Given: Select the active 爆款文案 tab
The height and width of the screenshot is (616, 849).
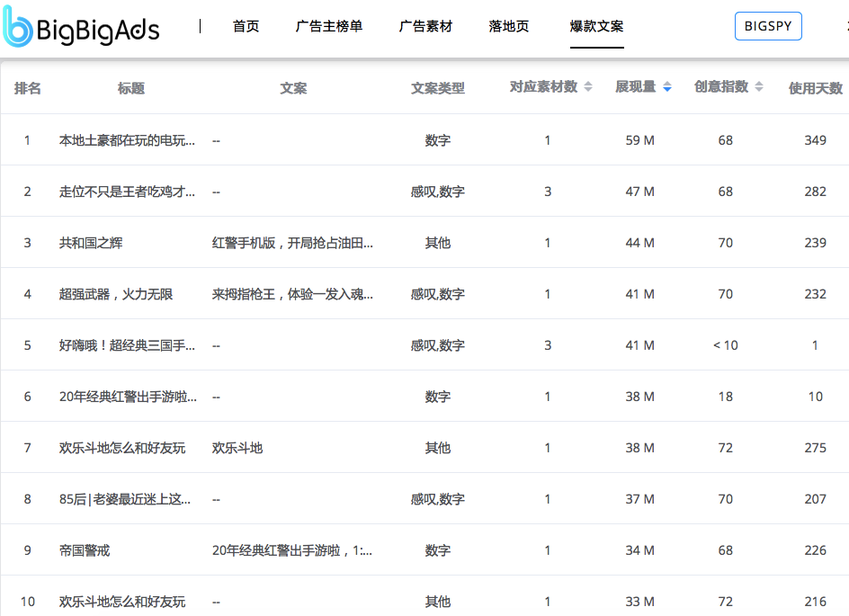Looking at the screenshot, I should click(x=596, y=27).
